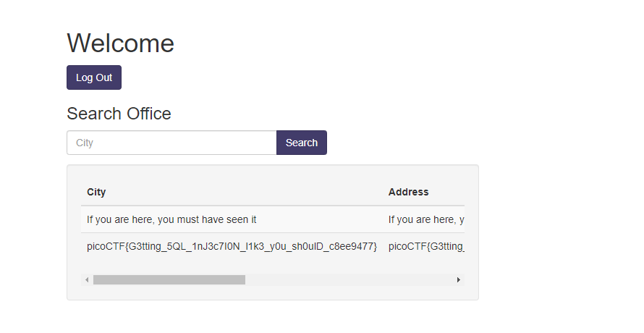Click the horizontal scrollbar thumb
Viewport: 644px width, 333px height.
(x=169, y=279)
